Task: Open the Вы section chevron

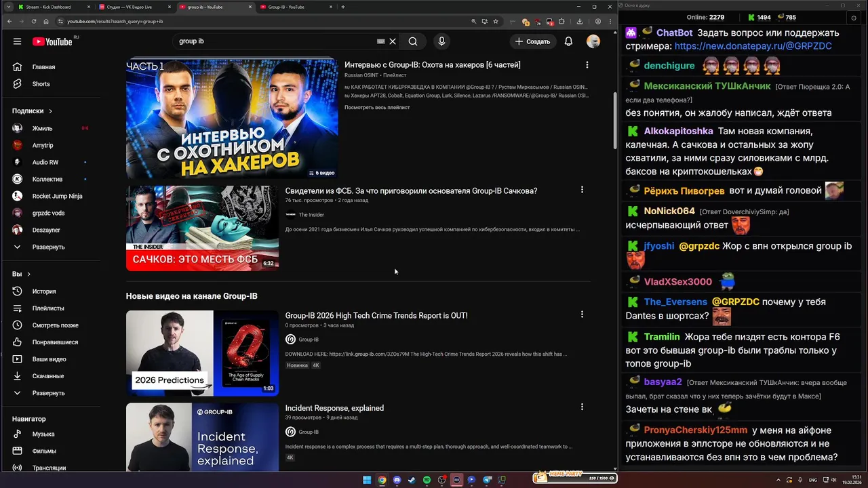Action: 28,274
